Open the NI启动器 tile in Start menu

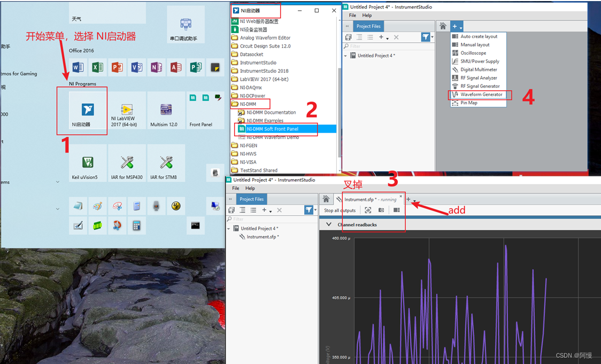(88, 110)
